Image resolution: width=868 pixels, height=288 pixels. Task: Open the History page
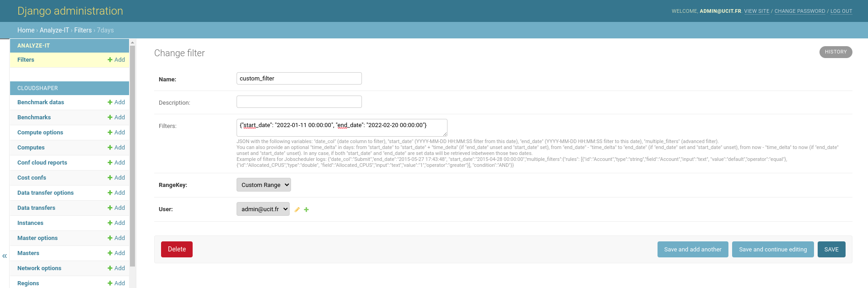[836, 52]
